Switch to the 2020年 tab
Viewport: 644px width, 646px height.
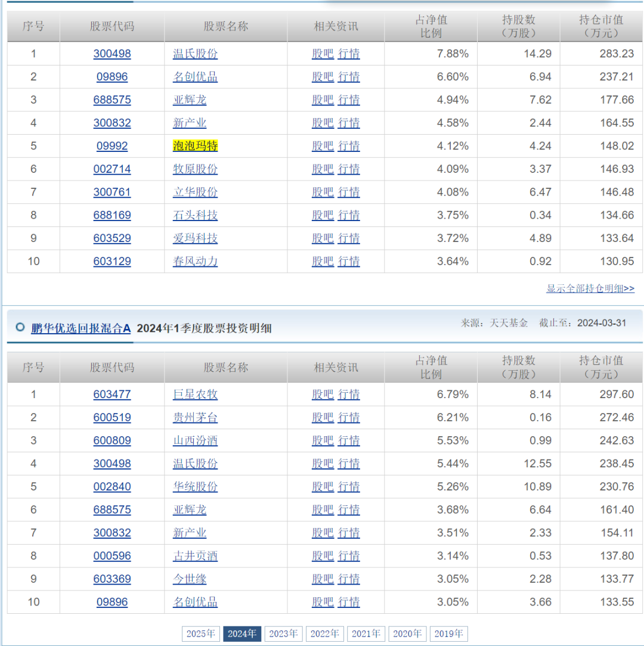click(407, 633)
